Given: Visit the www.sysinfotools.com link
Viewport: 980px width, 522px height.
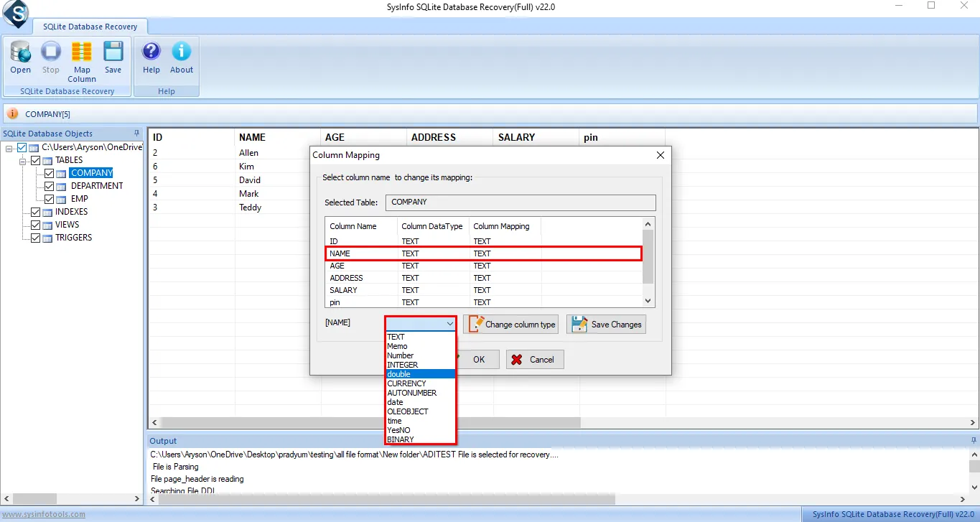Looking at the screenshot, I should (43, 514).
